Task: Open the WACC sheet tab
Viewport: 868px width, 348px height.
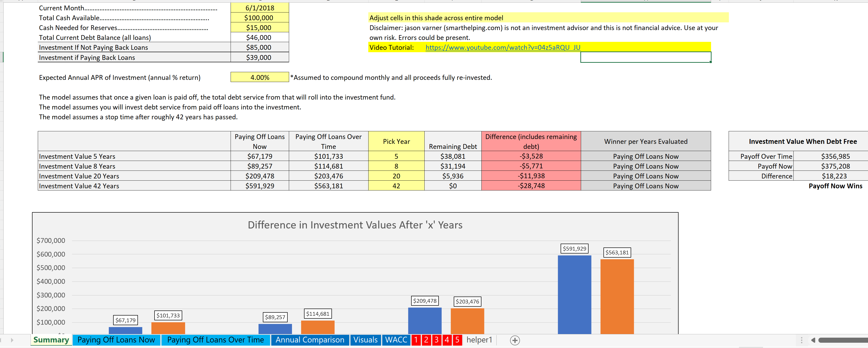Action: 396,340
